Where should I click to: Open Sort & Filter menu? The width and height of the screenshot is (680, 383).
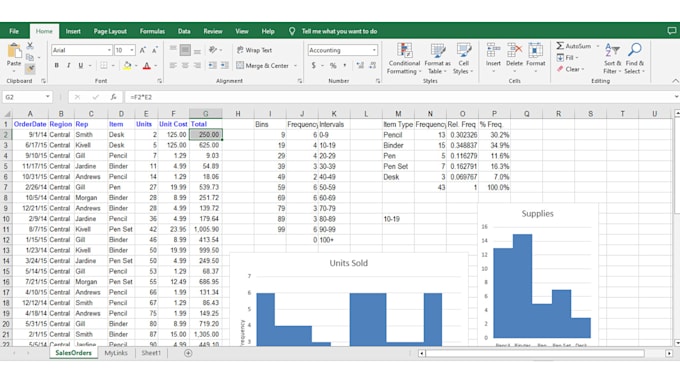(612, 58)
